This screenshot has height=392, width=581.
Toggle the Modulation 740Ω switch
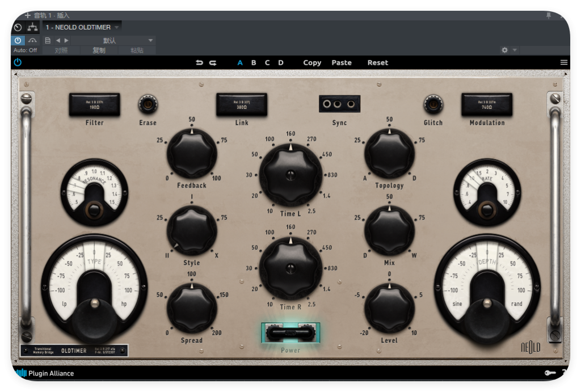coord(487,104)
